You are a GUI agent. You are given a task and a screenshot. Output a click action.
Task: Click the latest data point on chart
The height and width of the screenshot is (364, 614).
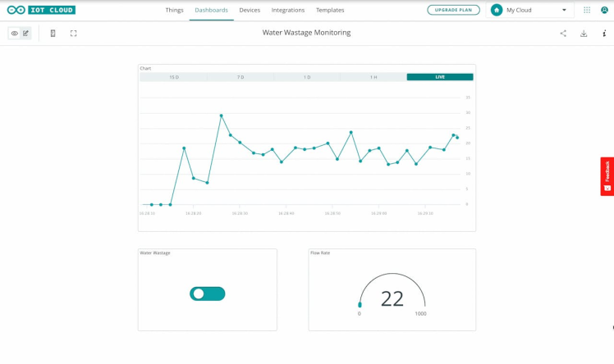point(457,138)
